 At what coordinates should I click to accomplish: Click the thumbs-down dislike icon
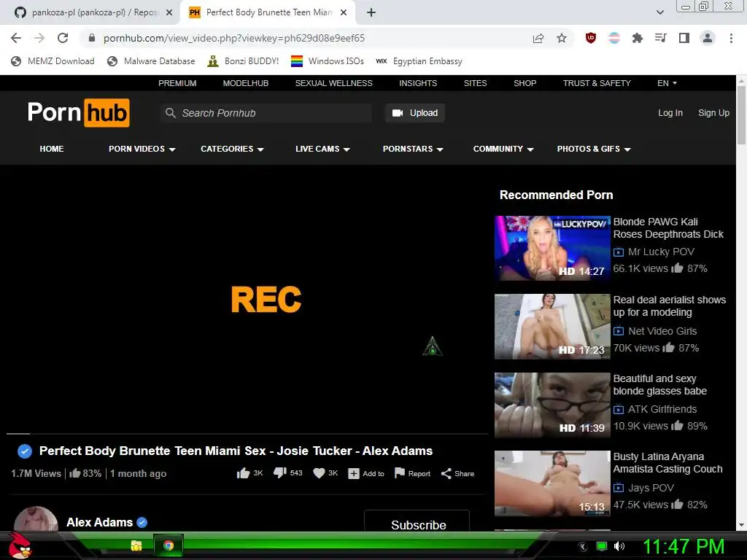pyautogui.click(x=279, y=472)
